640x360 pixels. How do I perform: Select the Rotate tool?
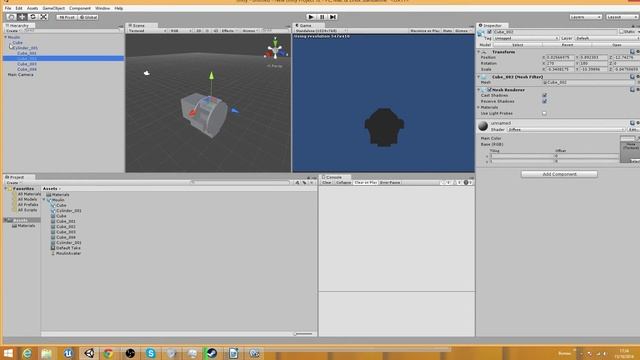point(33,17)
